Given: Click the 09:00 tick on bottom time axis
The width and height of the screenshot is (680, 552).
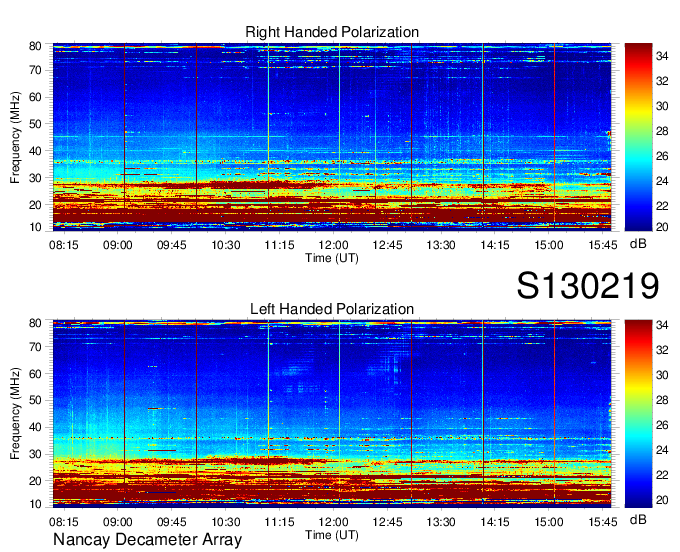Looking at the screenshot, I should tap(118, 522).
